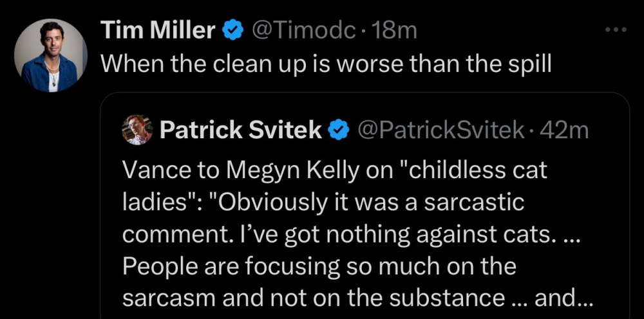Open the 18m timestamp link
This screenshot has width=644, height=319.
coord(395,30)
